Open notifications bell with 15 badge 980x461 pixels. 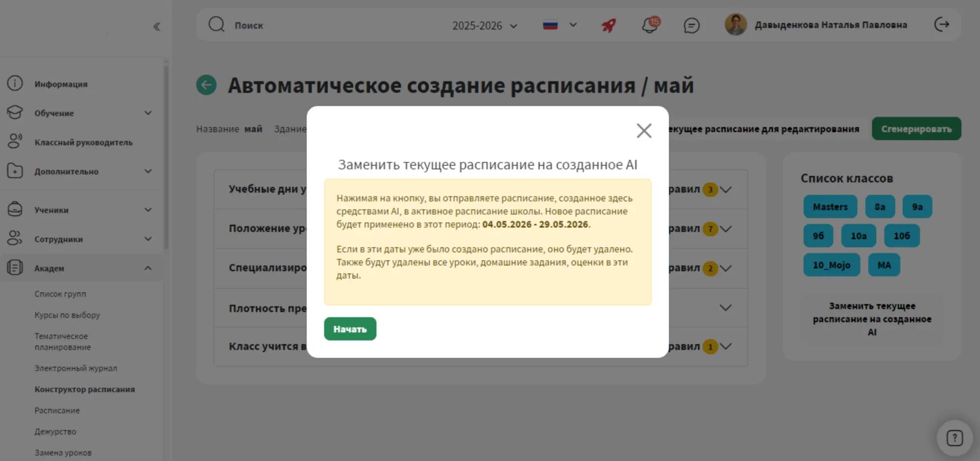click(651, 25)
